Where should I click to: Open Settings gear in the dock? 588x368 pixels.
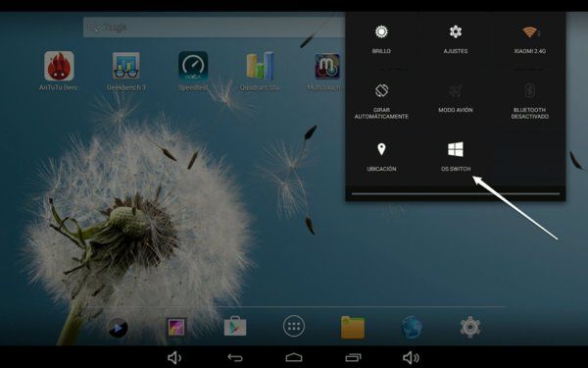click(x=470, y=327)
